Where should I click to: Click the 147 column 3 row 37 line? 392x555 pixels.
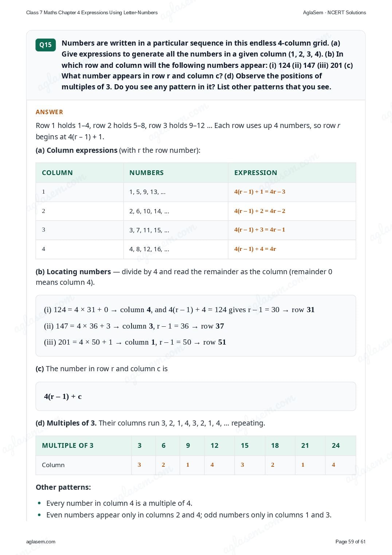point(134,326)
